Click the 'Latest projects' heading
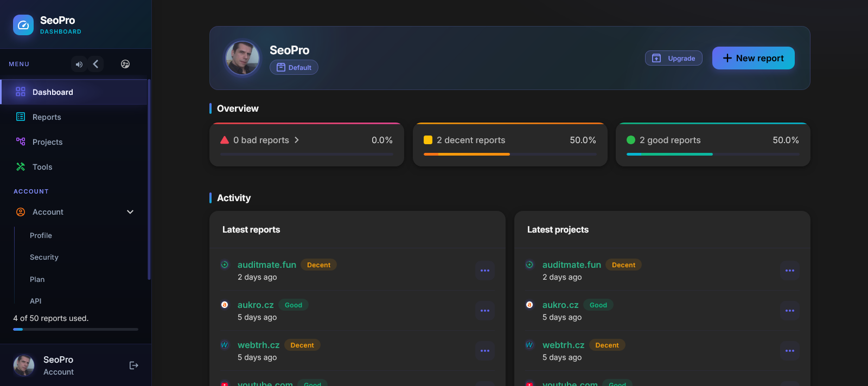Image resolution: width=868 pixels, height=386 pixels. (x=558, y=229)
